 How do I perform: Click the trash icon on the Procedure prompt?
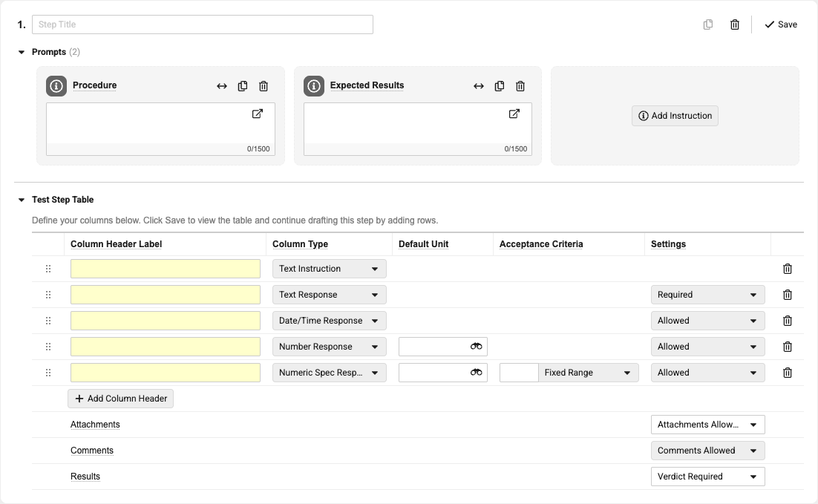(x=264, y=86)
